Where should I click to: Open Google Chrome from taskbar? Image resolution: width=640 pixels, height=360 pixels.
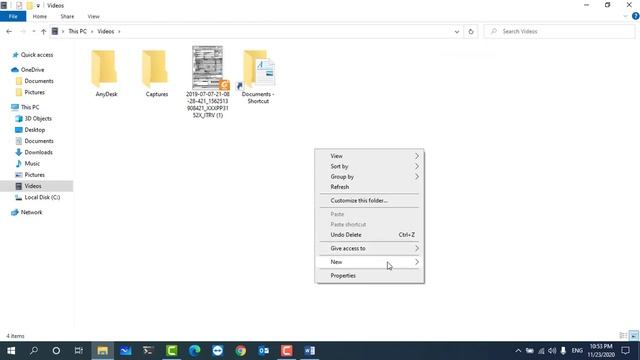[x=241, y=351]
